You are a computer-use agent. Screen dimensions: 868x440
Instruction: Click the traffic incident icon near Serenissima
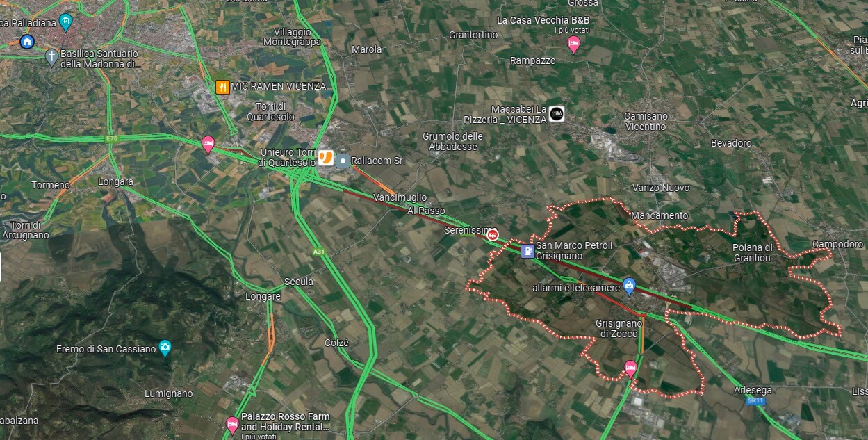[x=493, y=235]
